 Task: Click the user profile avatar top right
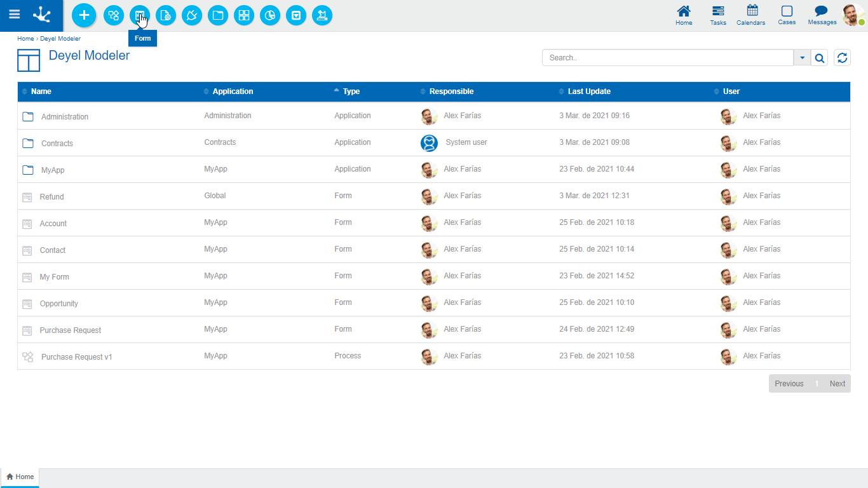(853, 15)
